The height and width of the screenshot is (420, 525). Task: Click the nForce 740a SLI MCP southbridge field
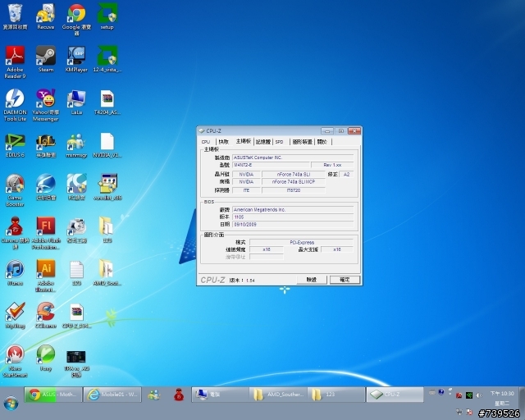point(294,182)
